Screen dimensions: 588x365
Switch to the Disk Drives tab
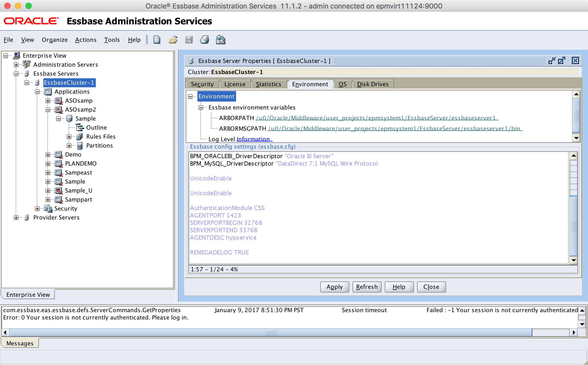point(373,84)
